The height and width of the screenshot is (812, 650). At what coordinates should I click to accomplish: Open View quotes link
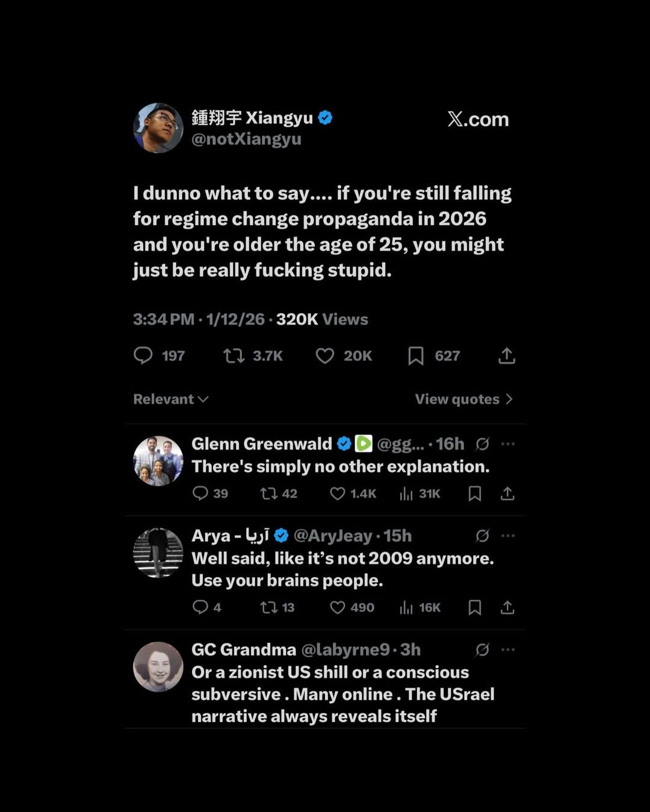coord(463,399)
